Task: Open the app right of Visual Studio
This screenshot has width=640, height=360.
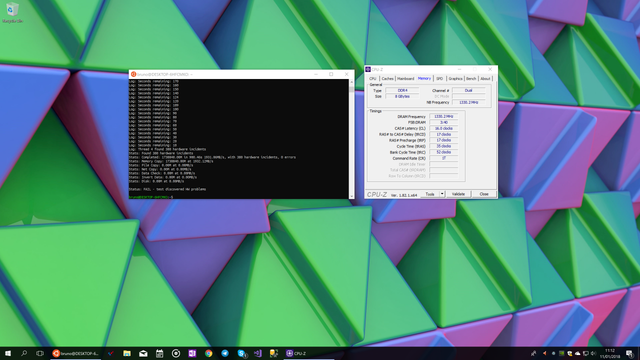Action: pos(273,353)
